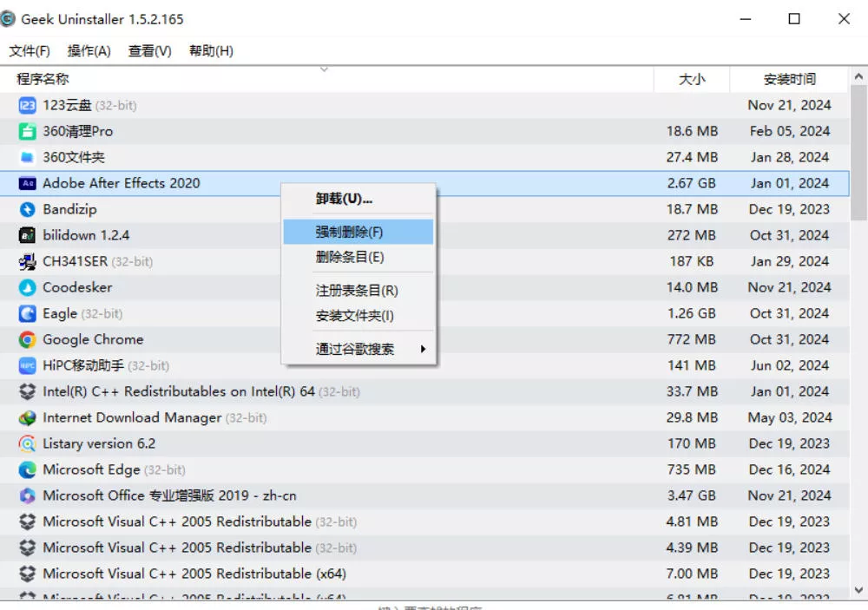Click the bilidown 1.2.4 icon
The height and width of the screenshot is (610, 868).
(27, 235)
